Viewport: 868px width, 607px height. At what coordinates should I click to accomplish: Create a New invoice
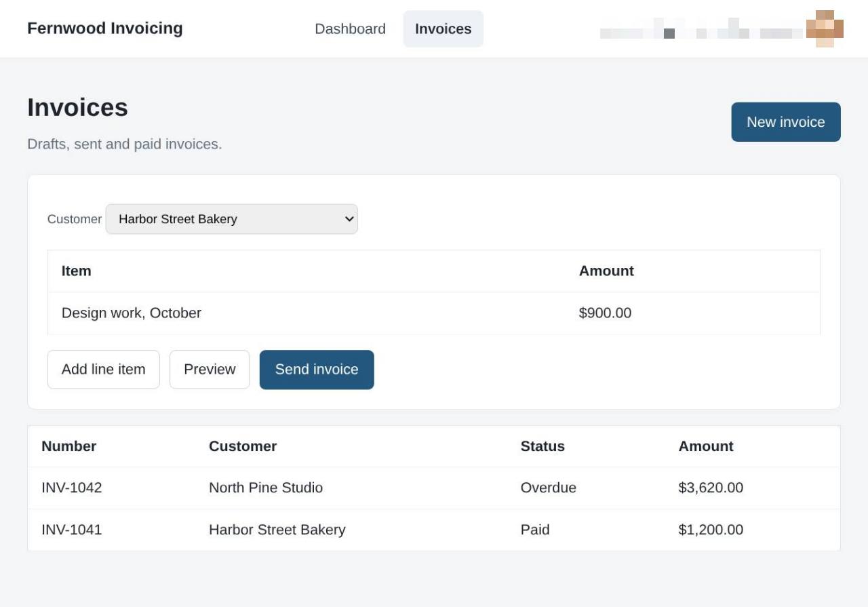point(786,122)
